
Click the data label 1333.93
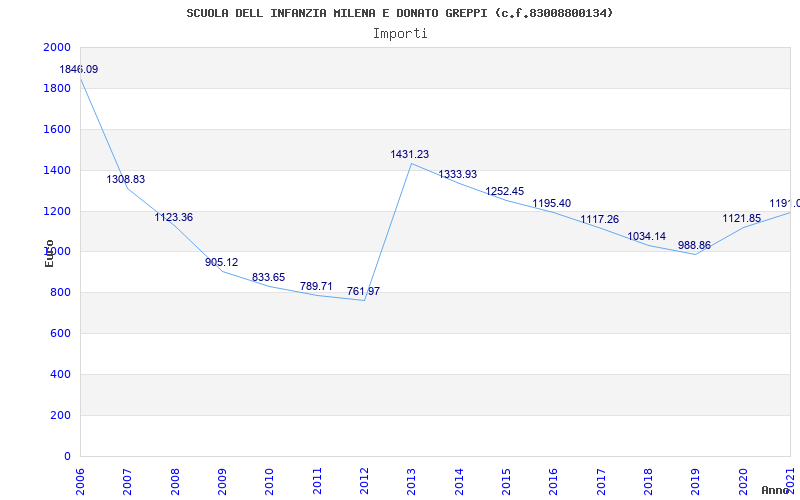pos(458,174)
